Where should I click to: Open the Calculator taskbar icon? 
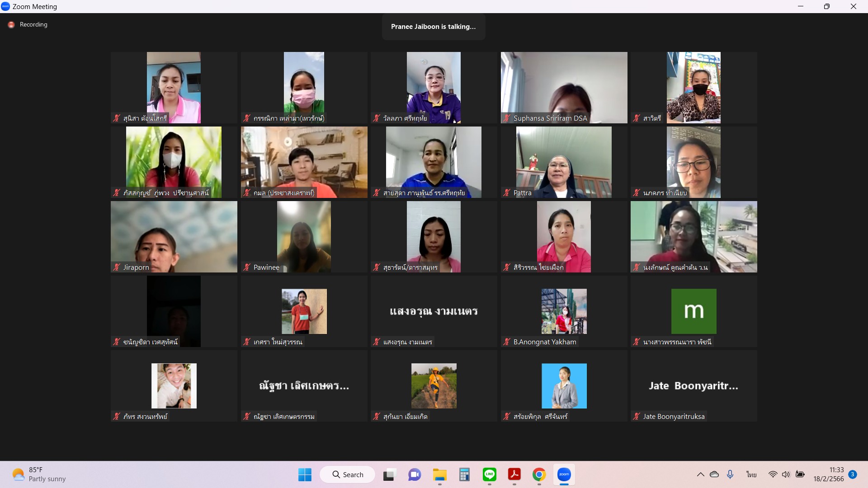[464, 474]
